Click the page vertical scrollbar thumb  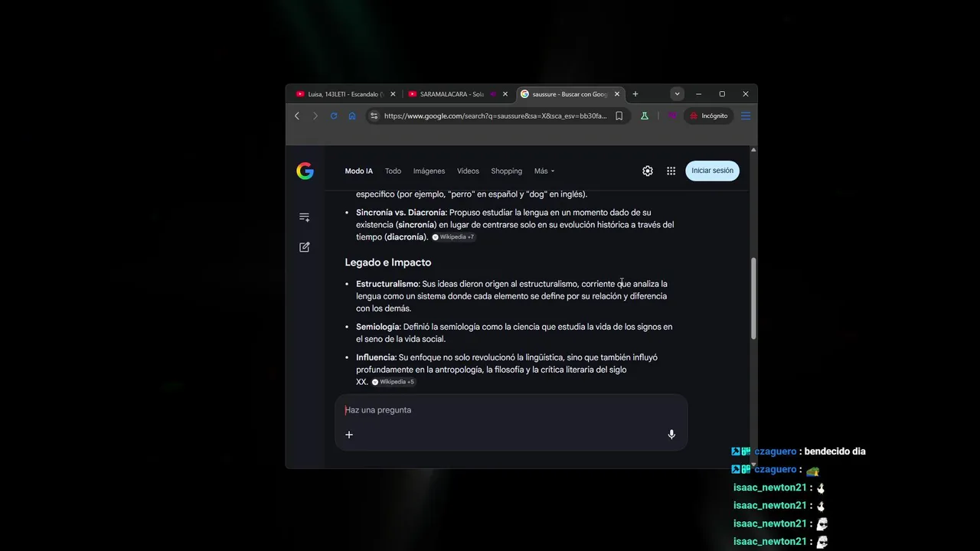click(753, 298)
